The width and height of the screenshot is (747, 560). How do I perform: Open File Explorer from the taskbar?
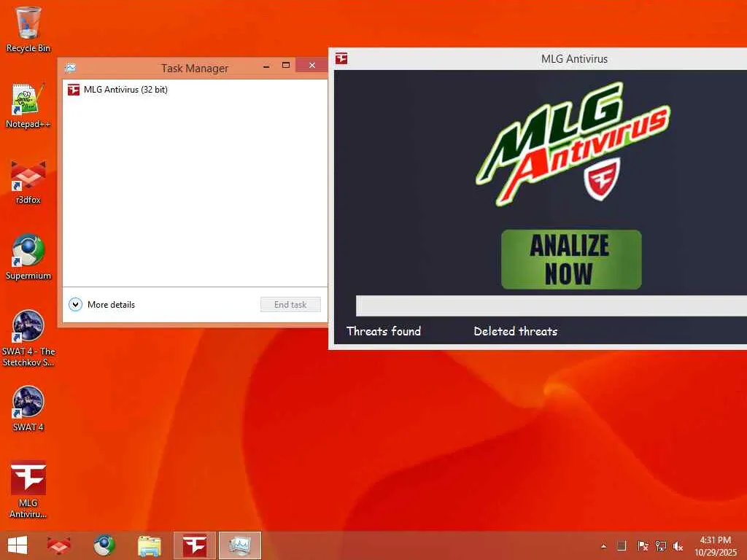coord(149,545)
